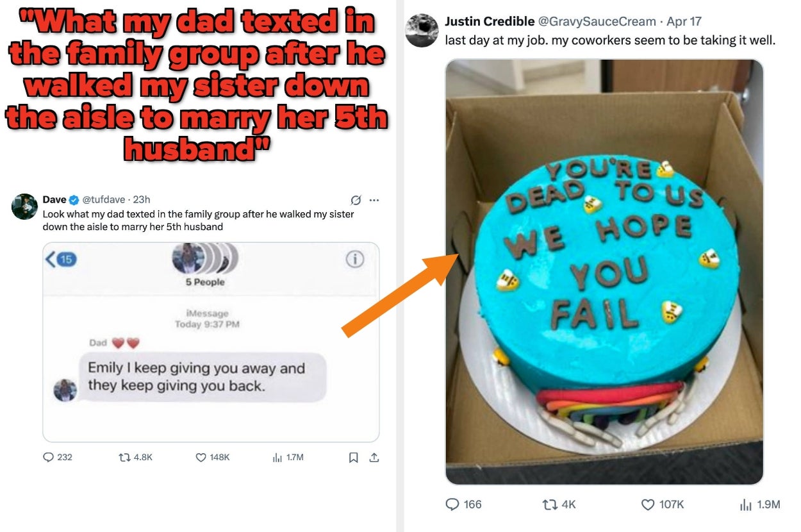
Task: Click the @tufdave handle link
Action: pos(103,200)
